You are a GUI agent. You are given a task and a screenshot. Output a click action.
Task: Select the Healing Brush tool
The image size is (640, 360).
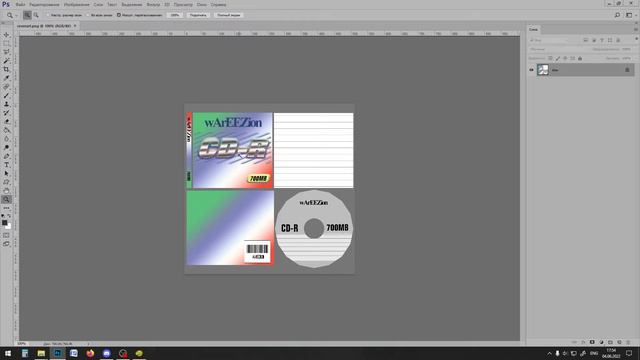point(6,87)
